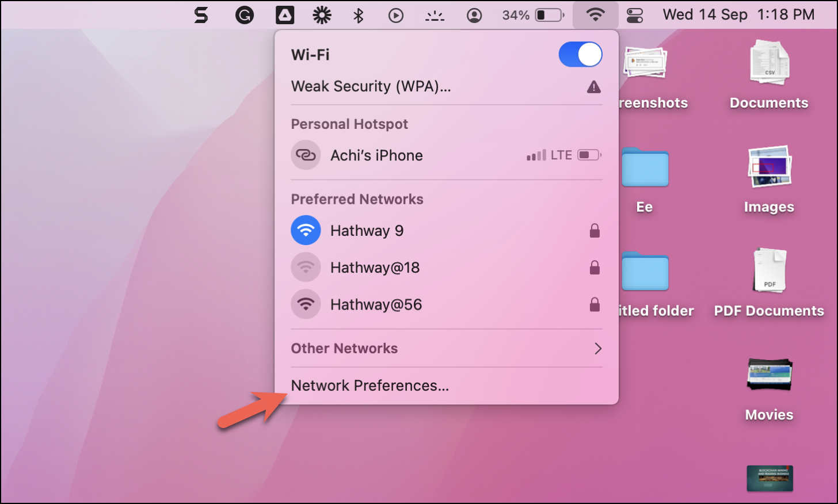This screenshot has height=504, width=838.
Task: Select the PDF Documents stack
Action: click(769, 284)
